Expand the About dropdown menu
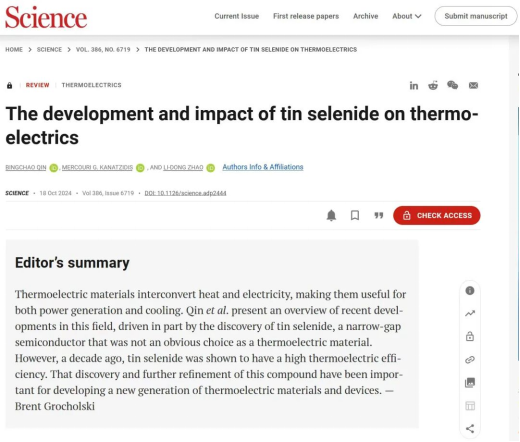520x442 pixels. [x=407, y=16]
